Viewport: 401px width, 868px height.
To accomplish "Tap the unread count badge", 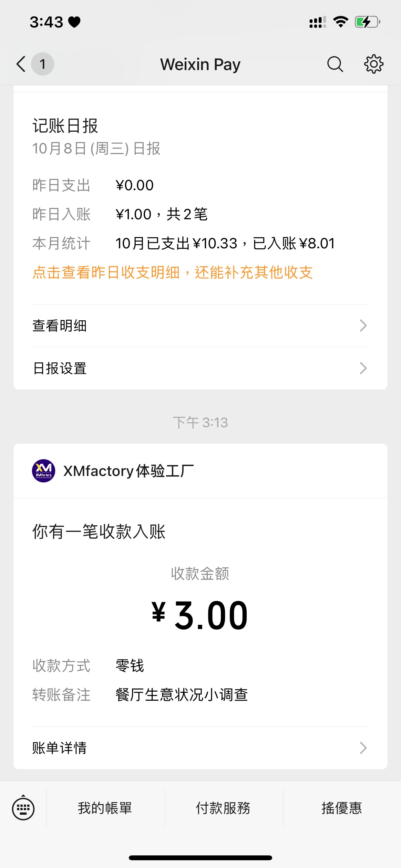I will pos(43,64).
